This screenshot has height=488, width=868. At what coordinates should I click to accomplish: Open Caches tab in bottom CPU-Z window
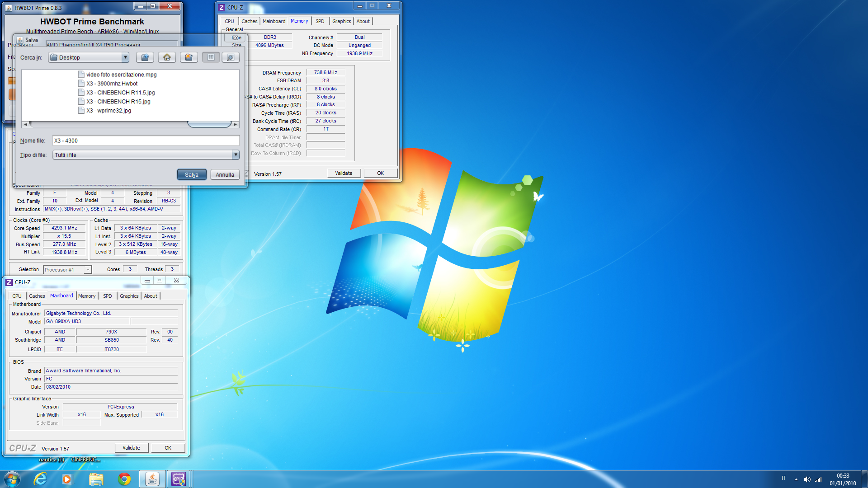(x=37, y=296)
